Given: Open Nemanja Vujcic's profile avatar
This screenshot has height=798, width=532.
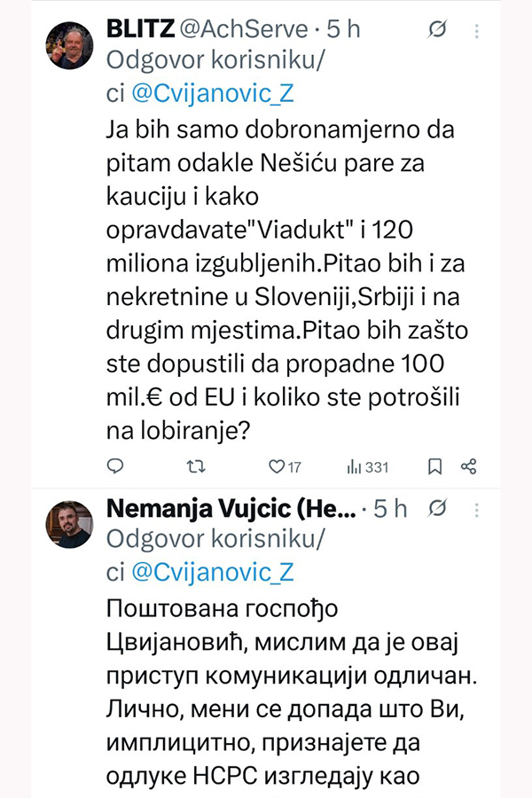Looking at the screenshot, I should [x=71, y=524].
